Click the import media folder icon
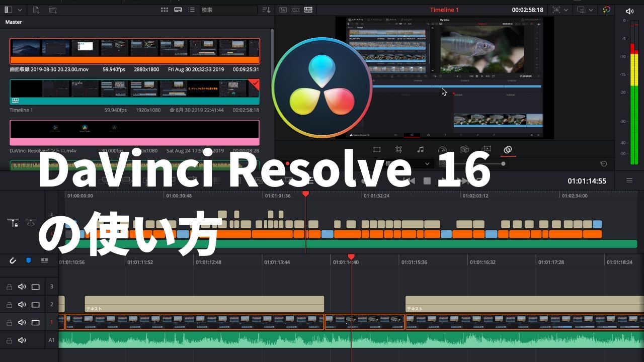 [x=52, y=10]
